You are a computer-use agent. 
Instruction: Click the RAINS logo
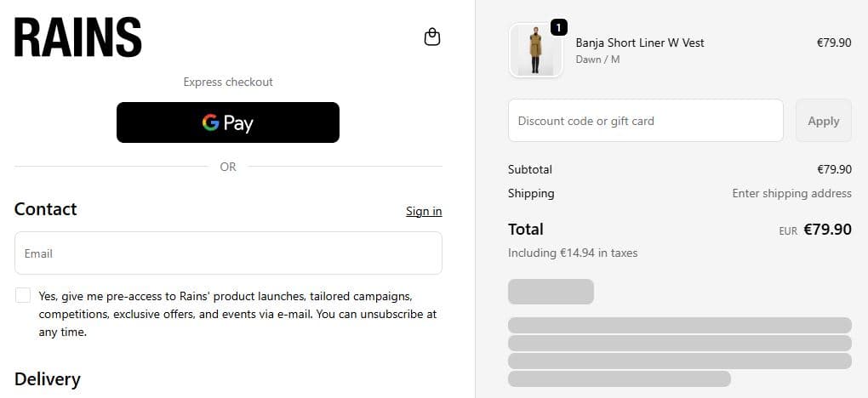78,38
